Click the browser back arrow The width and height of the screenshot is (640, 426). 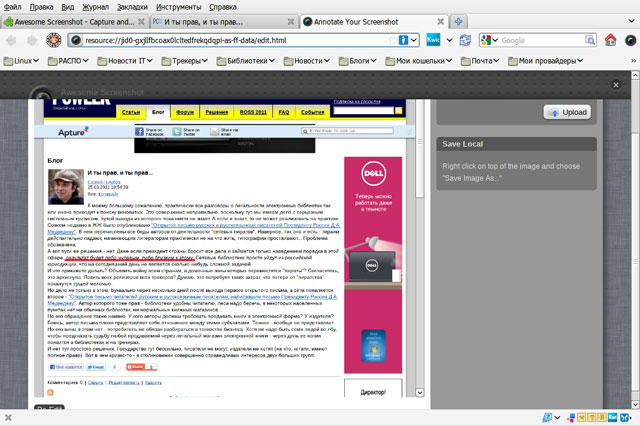coord(13,40)
